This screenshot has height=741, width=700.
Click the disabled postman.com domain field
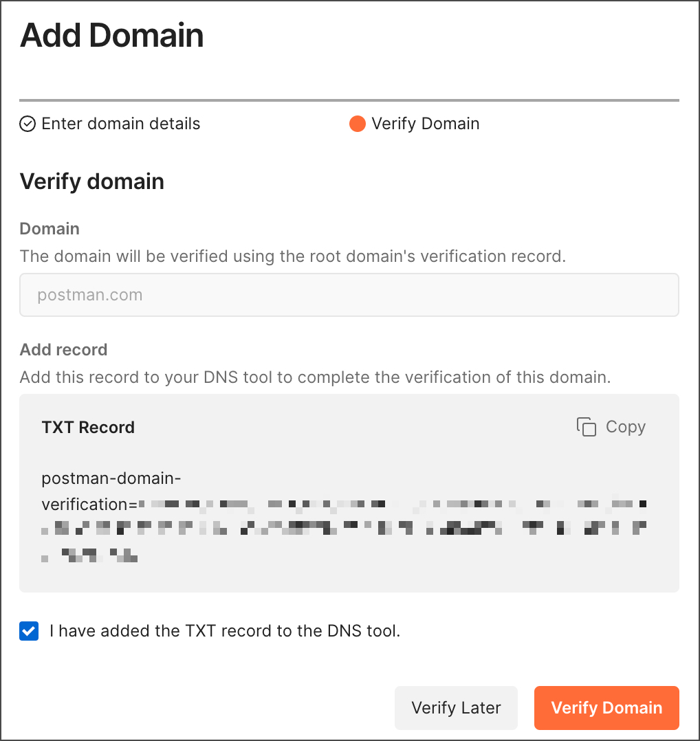click(349, 294)
